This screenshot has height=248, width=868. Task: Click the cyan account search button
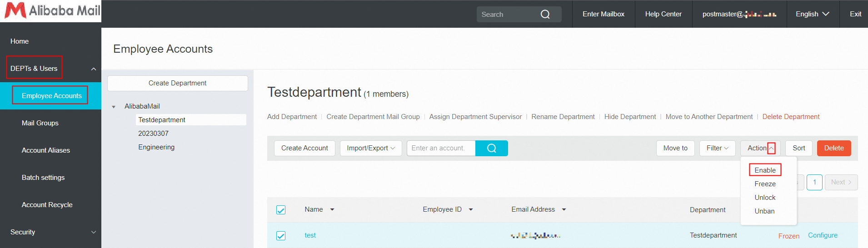[x=492, y=148]
